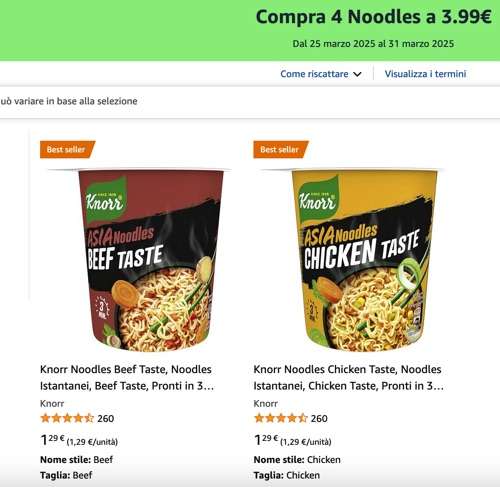Click Knorr brand name under Beef product
The image size is (500, 487).
pyautogui.click(x=52, y=403)
